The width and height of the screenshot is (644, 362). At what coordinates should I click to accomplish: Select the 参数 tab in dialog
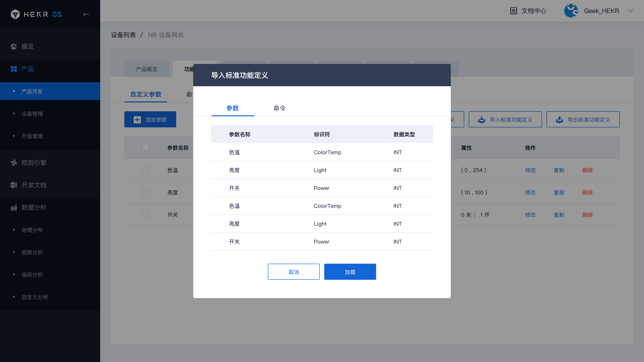coord(233,108)
